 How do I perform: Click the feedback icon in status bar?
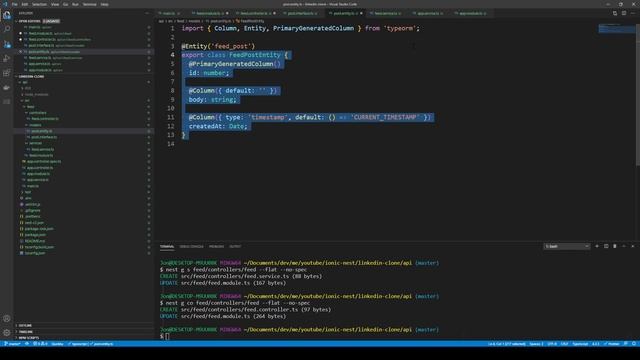[x=626, y=344]
